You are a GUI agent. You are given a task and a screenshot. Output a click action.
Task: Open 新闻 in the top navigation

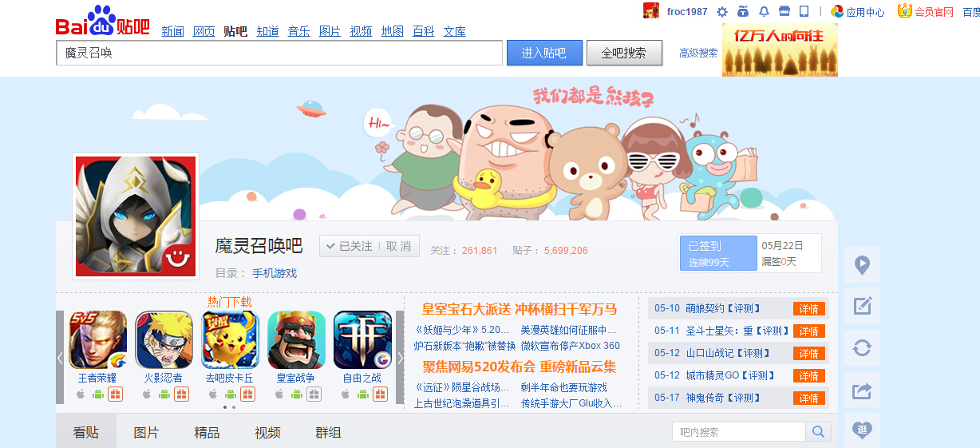[x=173, y=31]
